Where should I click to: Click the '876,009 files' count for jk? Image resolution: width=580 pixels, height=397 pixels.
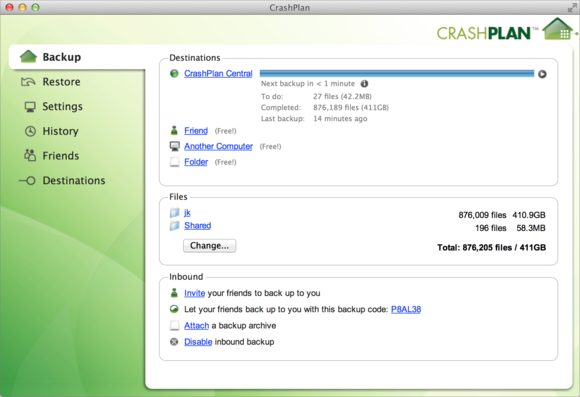482,215
